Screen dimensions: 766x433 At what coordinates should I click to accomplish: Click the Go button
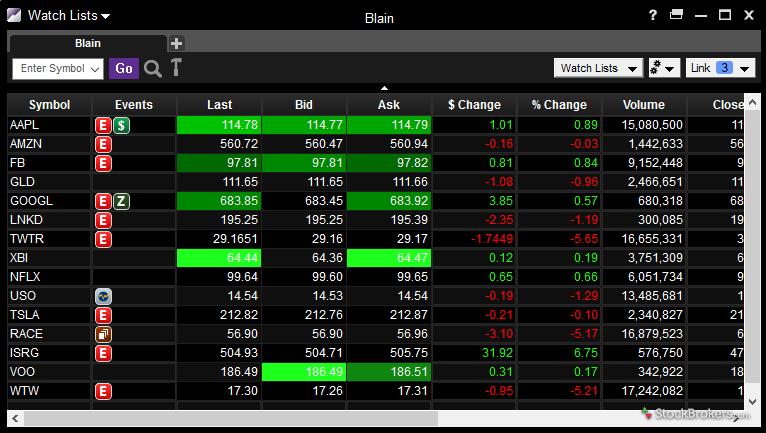click(124, 68)
